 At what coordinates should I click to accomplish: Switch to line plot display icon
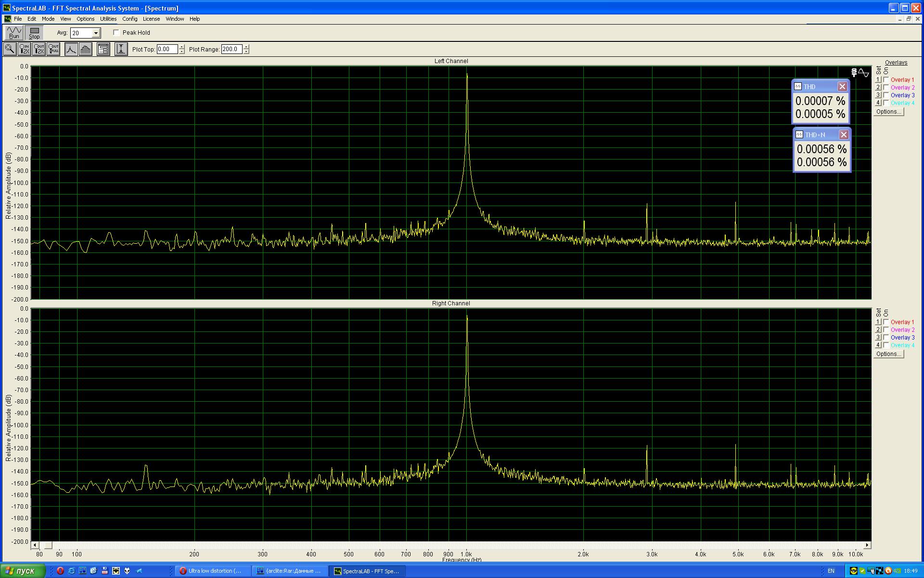tap(71, 49)
